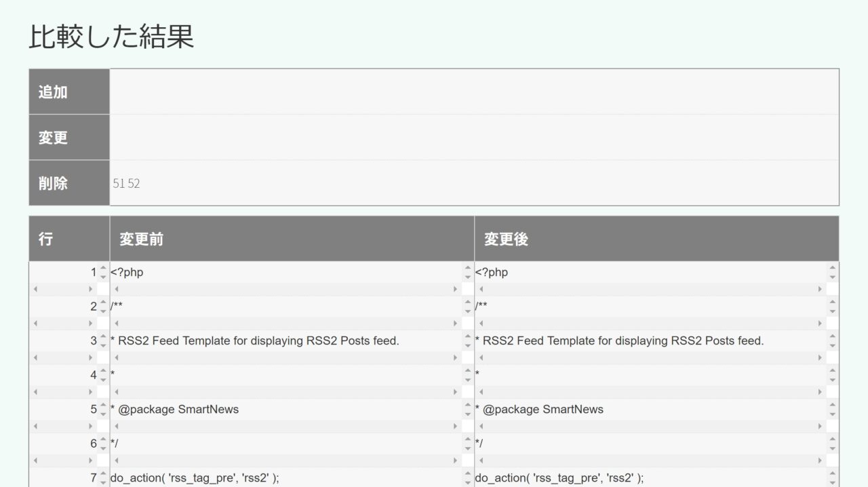Click deleted line numbers "51 52"
Image resolution: width=868 pixels, height=487 pixels.
coord(127,183)
